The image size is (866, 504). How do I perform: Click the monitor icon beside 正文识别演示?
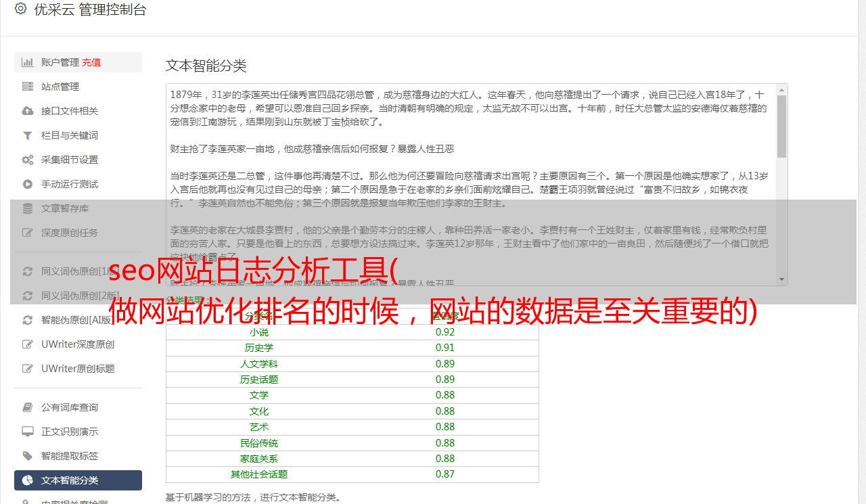[x=28, y=432]
